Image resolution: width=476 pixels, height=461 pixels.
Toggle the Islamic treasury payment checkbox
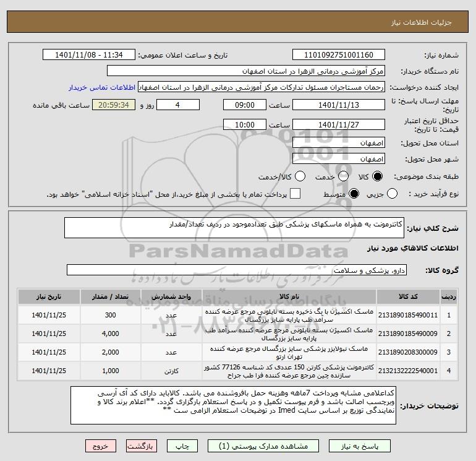coord(295,194)
